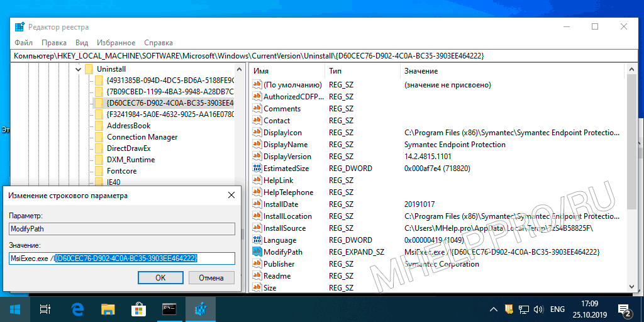Open the Правка menu
Viewport: 644px width, 322px height.
54,43
